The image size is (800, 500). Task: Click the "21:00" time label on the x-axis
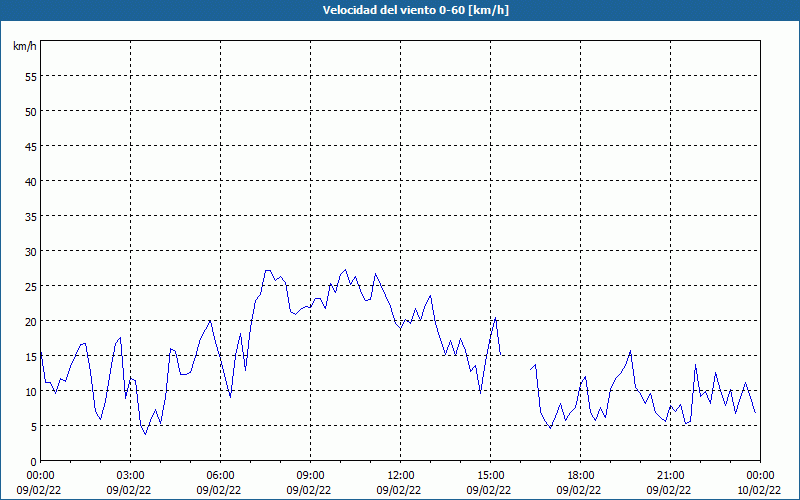tap(670, 476)
